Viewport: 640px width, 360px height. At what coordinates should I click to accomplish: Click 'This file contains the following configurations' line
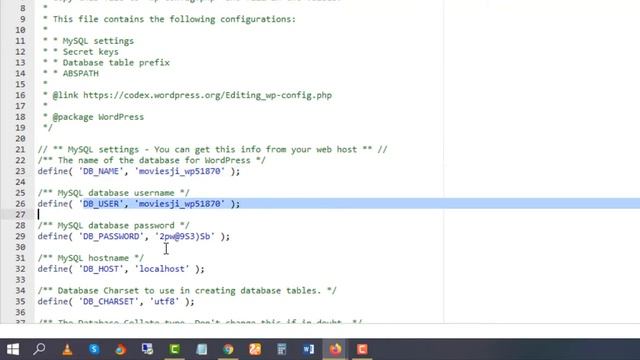click(174, 19)
